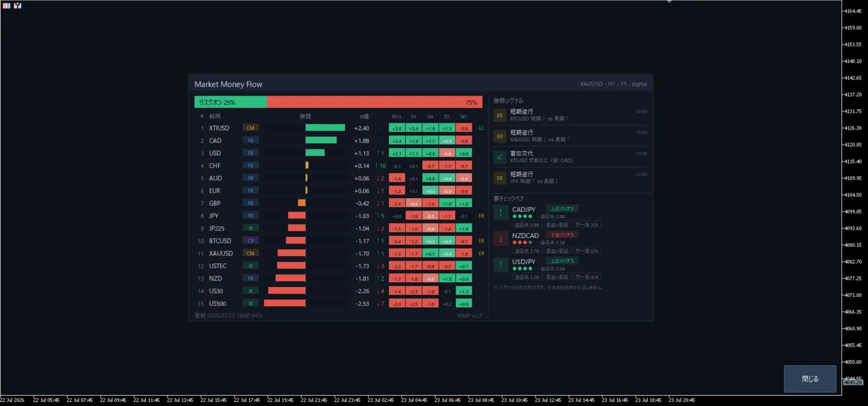Click the green up-arrow icon for CADJPY
The width and height of the screenshot is (868, 406).
[x=501, y=213]
